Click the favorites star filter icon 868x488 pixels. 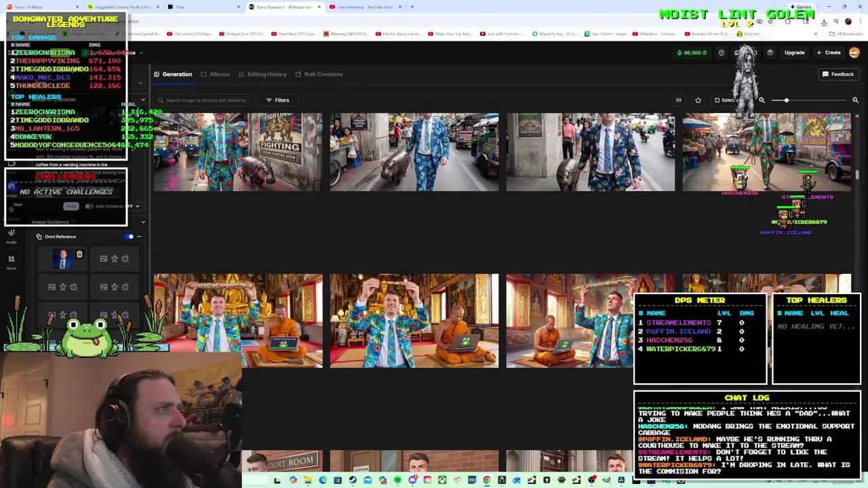698,100
